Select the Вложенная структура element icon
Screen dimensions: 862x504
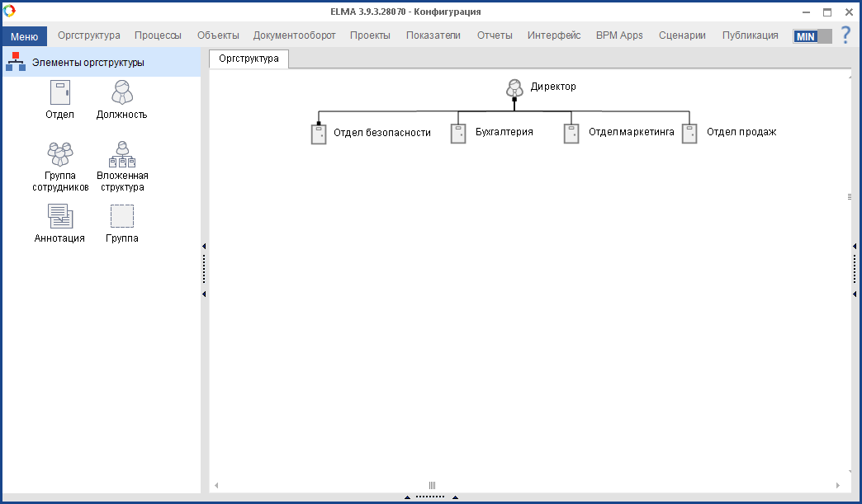coord(122,154)
